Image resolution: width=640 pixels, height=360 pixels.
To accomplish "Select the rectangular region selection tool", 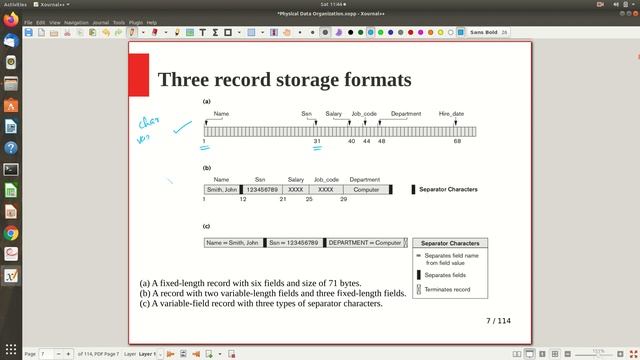I will [251, 33].
